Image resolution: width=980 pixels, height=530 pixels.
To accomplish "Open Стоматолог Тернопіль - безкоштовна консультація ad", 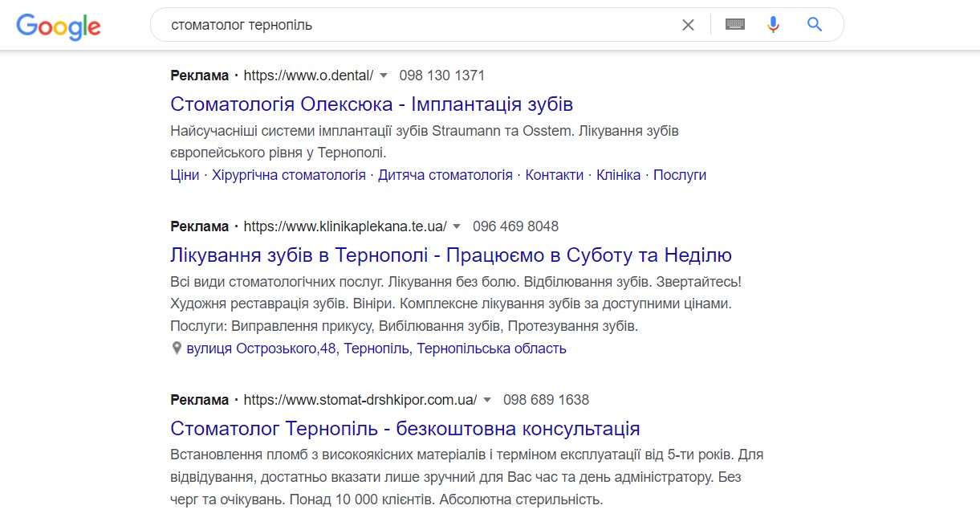I will (x=405, y=429).
